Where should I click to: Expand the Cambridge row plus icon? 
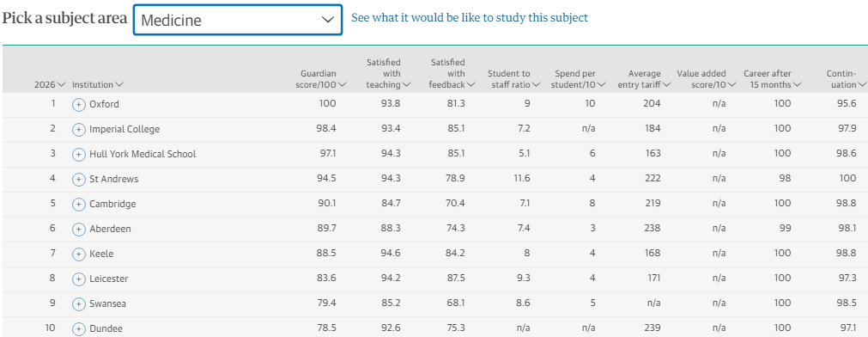[x=79, y=204]
